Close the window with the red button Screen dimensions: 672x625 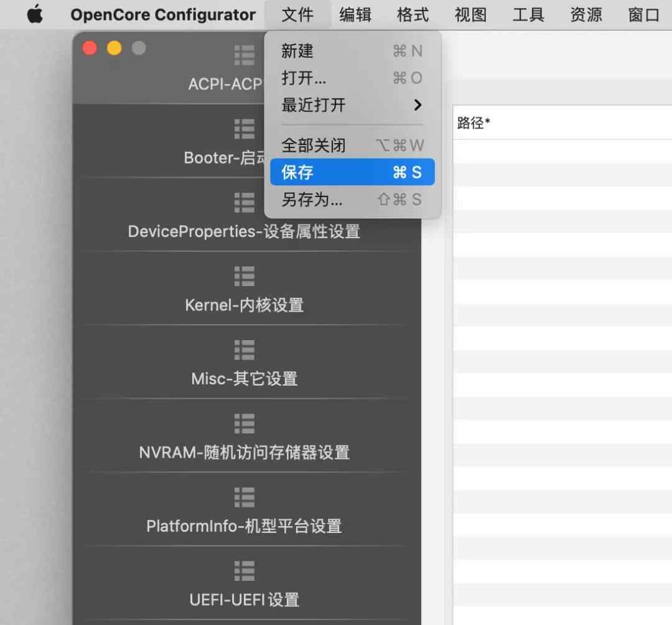coord(90,48)
